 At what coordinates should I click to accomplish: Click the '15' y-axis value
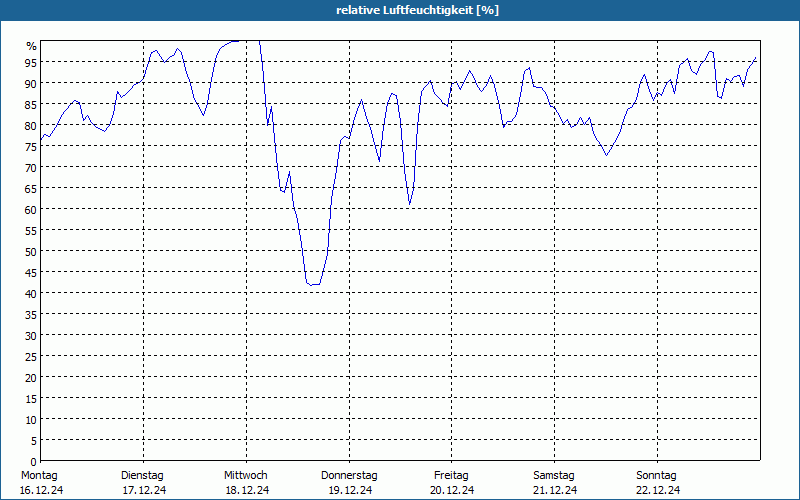(31, 398)
